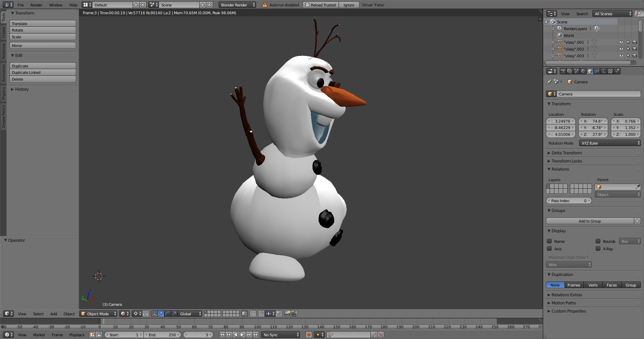
Task: Open the Rotation Mode dropdown showing XYZ Euler
Action: pos(609,143)
